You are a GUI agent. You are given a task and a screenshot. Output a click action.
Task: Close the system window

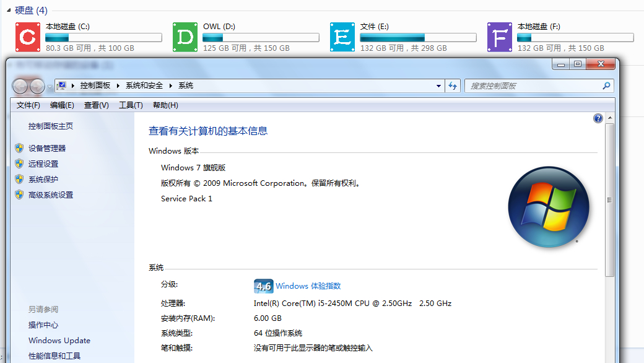pos(601,64)
